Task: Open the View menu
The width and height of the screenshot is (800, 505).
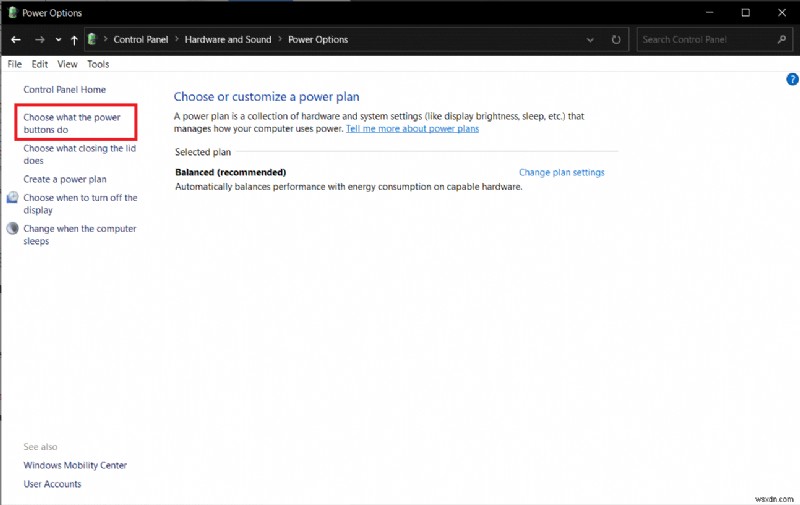Action: pyautogui.click(x=67, y=64)
